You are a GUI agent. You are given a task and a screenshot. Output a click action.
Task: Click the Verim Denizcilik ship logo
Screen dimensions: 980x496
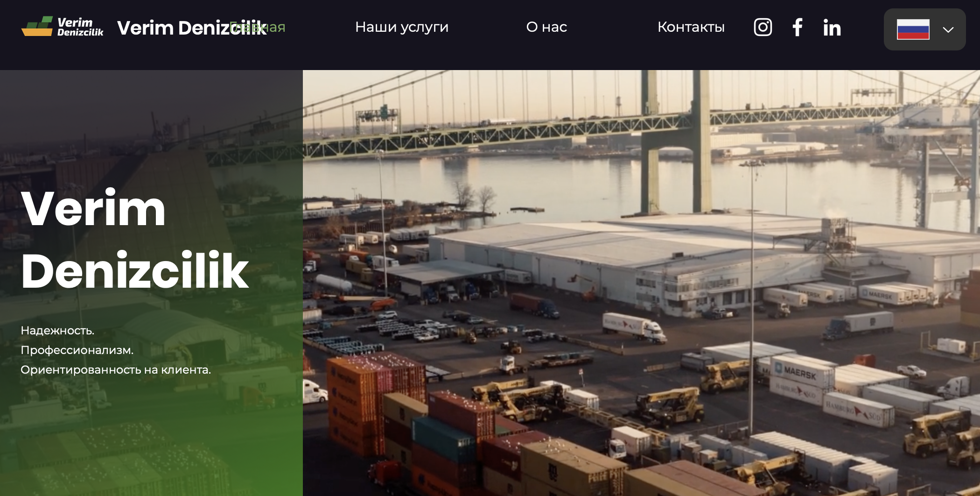[x=63, y=27]
